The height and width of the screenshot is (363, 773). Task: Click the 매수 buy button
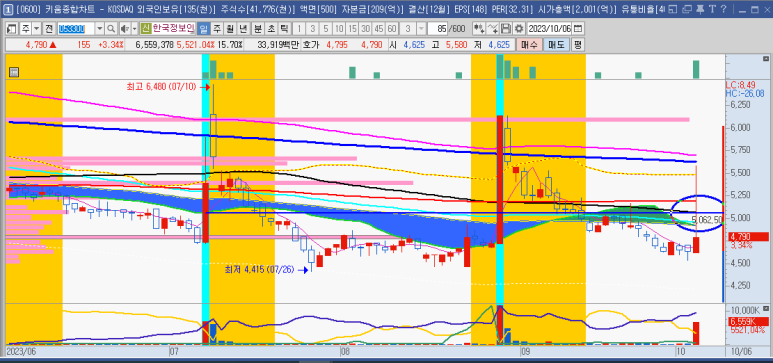click(529, 45)
